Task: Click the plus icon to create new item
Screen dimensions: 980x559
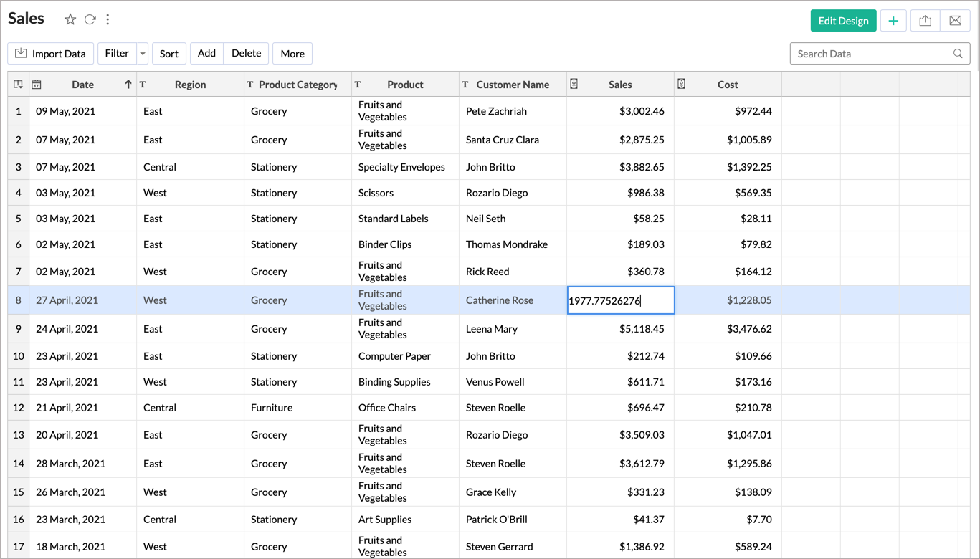Action: point(893,21)
